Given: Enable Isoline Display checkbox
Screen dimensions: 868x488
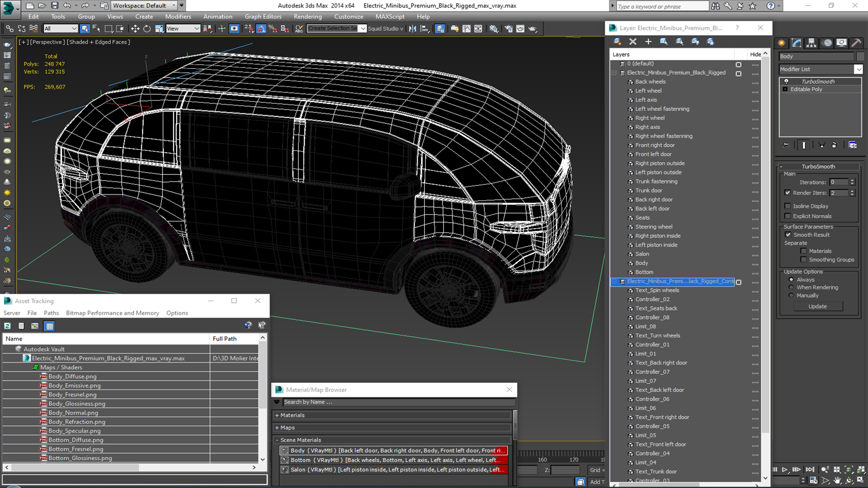Looking at the screenshot, I should (x=788, y=206).
